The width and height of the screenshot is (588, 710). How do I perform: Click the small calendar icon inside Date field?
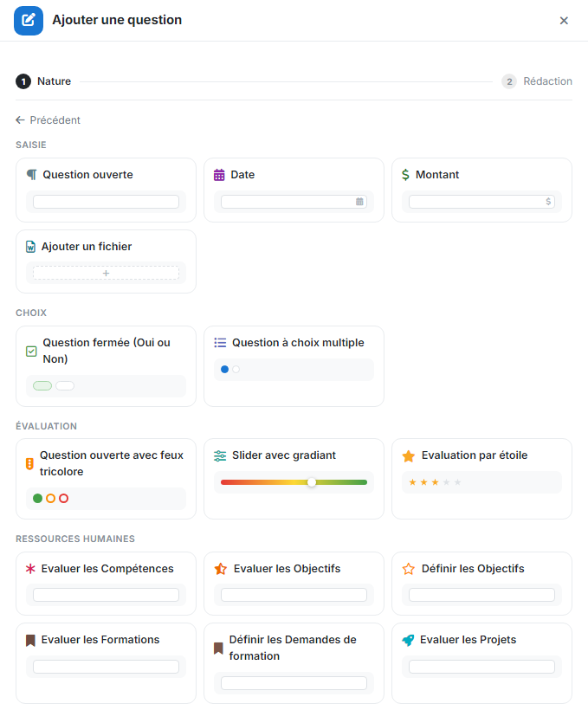359,202
